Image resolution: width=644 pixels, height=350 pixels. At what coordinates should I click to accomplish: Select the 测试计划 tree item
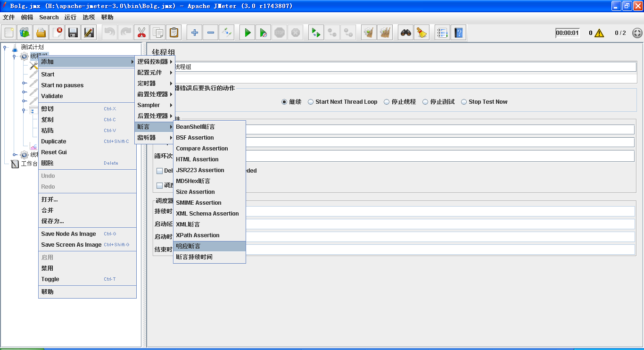28,47
